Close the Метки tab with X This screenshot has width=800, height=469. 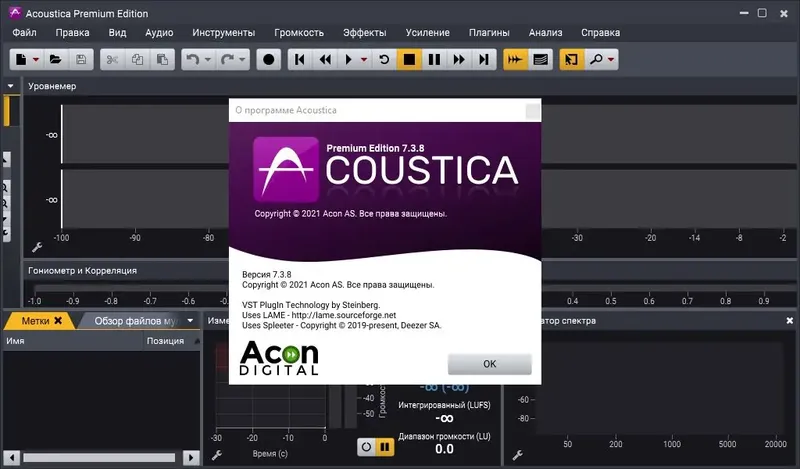pos(58,320)
